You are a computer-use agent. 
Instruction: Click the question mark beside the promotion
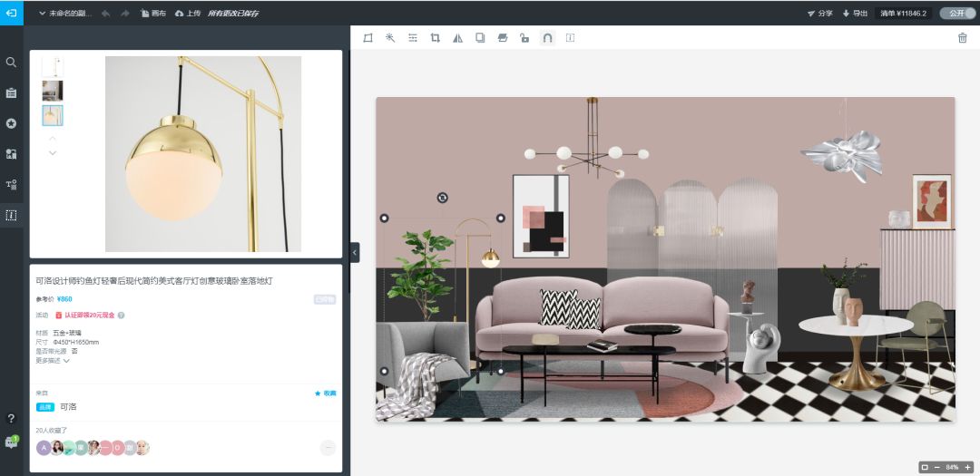122,316
